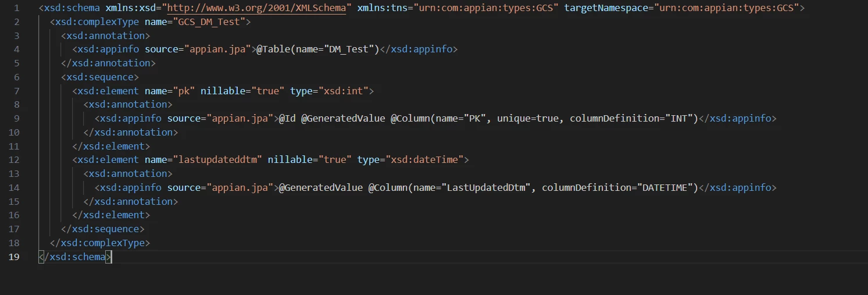
Task: Click the opening xsd:sequence tag
Action: pos(100,77)
